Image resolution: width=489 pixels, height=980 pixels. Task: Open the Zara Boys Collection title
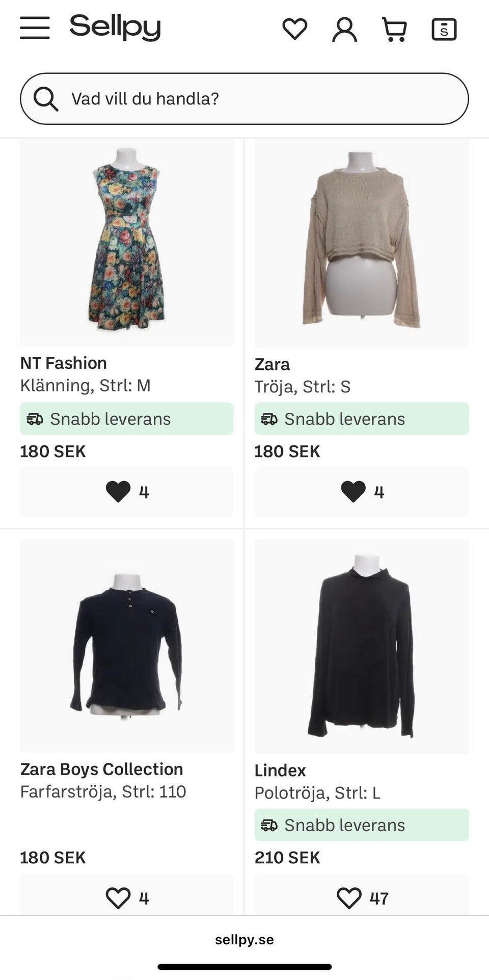[x=102, y=769]
